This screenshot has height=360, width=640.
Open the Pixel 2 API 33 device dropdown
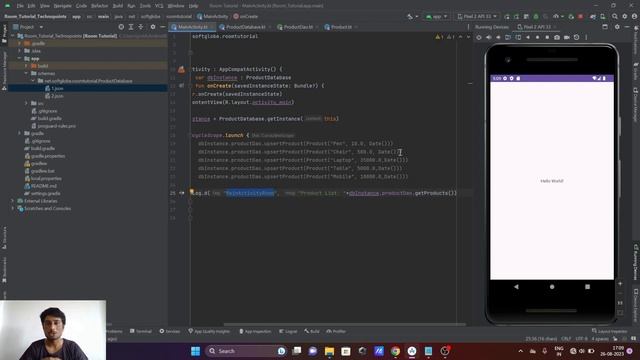[477, 16]
